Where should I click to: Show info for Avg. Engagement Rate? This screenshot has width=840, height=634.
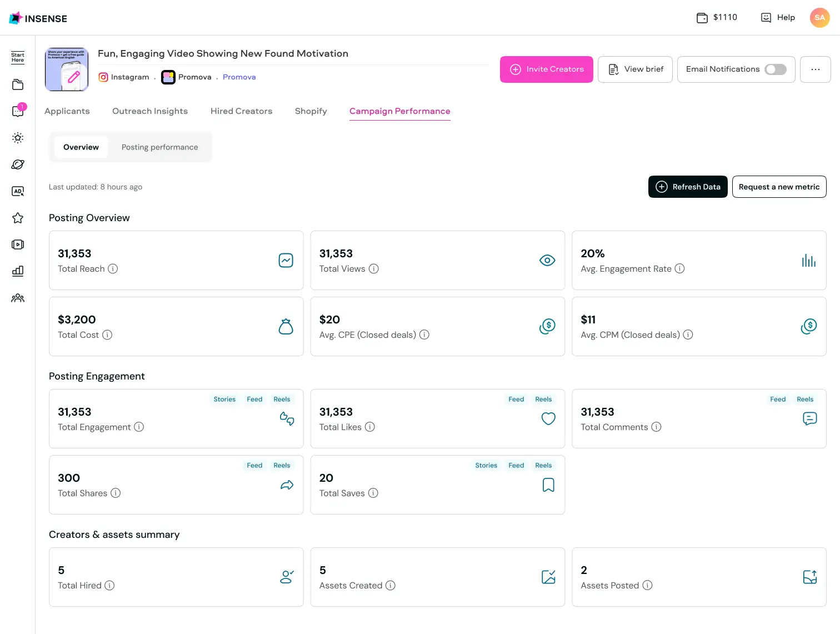pos(679,269)
